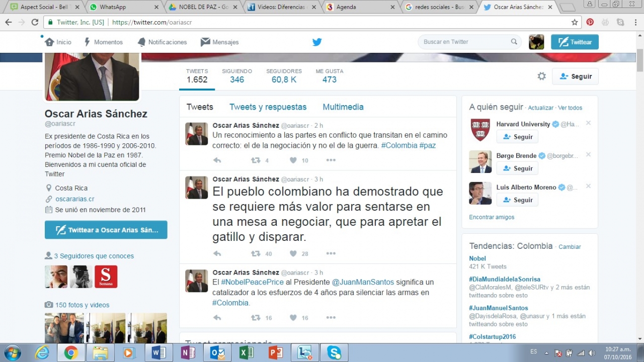Dismiss Luis Alberto Moreno suggestion
Viewport: 644px width, 362px height.
[x=588, y=186]
